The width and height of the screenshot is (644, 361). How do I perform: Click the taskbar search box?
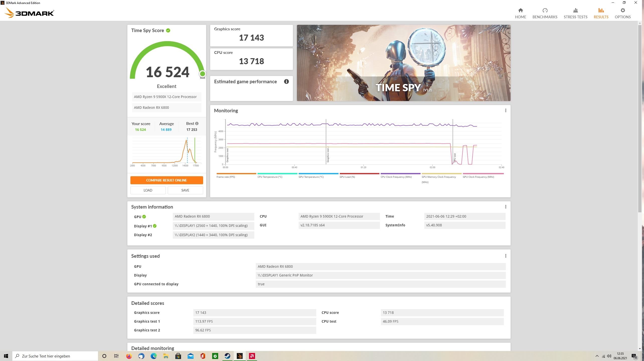click(x=55, y=356)
